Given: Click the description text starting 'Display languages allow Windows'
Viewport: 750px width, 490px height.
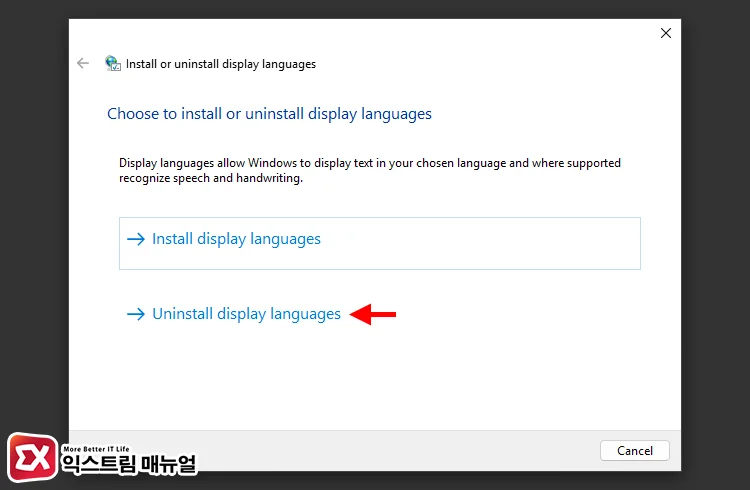Looking at the screenshot, I should click(x=370, y=170).
